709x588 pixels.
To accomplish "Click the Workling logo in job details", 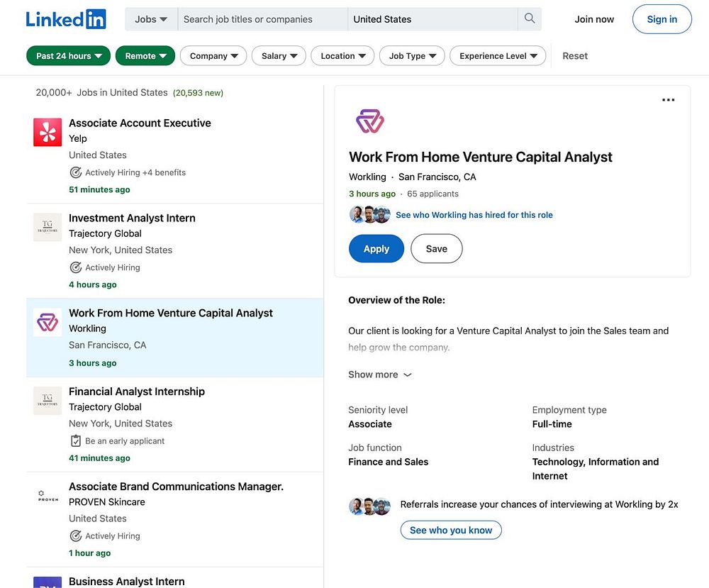I will click(x=369, y=121).
